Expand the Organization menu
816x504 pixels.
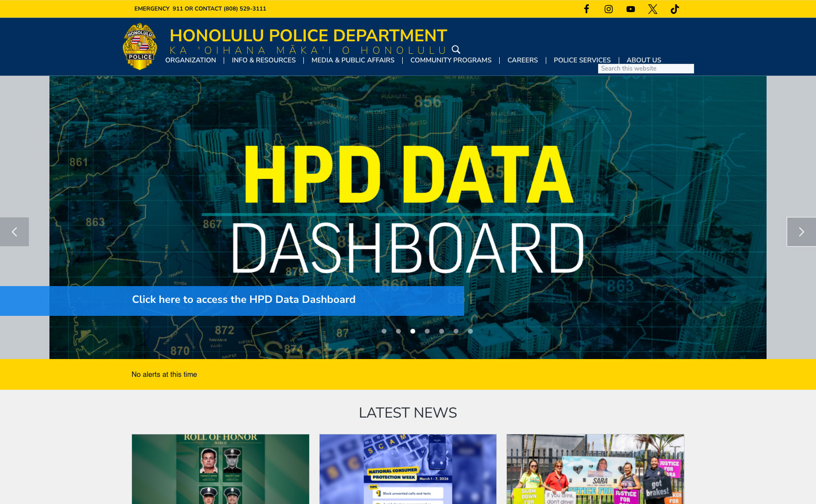[191, 60]
